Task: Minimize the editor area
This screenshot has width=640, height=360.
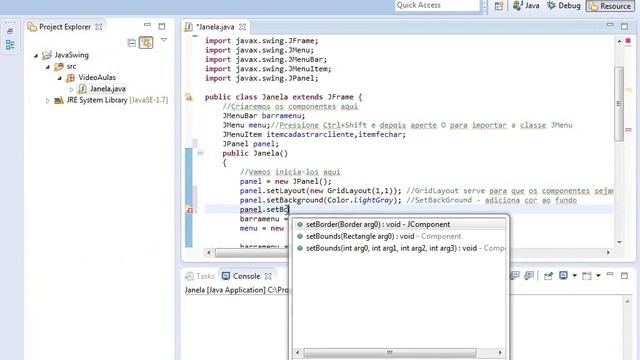Action: [x=610, y=25]
